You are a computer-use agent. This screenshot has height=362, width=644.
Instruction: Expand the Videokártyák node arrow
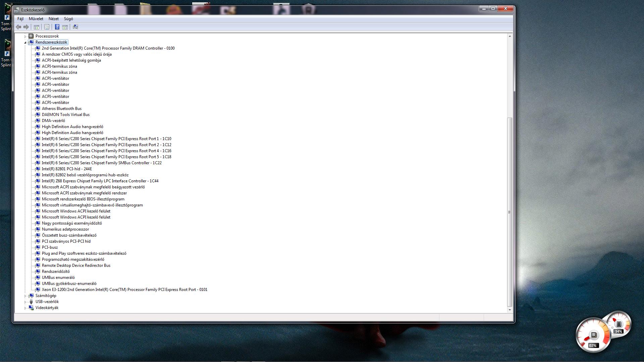click(x=25, y=308)
